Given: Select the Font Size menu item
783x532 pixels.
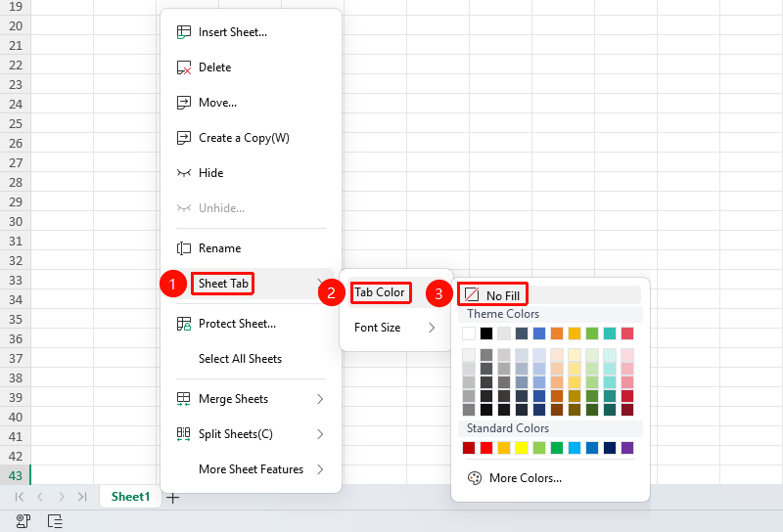Looking at the screenshot, I should (396, 328).
